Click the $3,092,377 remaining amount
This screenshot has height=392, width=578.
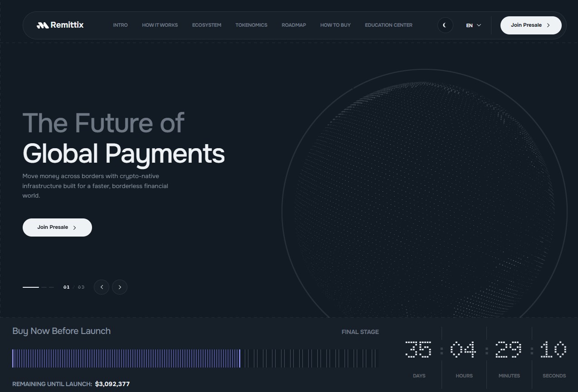[x=112, y=384]
